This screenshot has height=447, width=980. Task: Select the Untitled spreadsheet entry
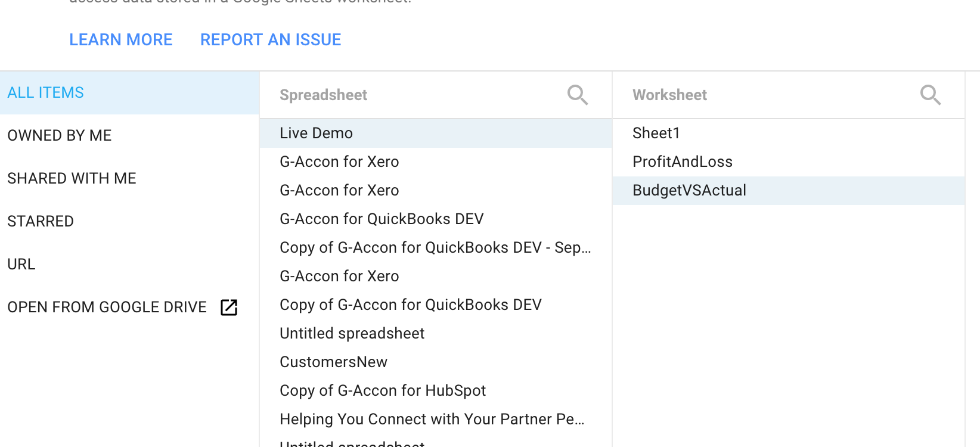352,334
